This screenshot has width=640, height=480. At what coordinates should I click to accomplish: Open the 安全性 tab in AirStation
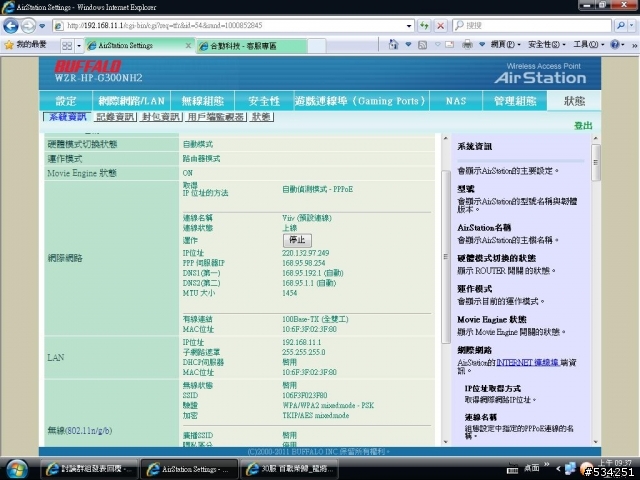coord(264,101)
